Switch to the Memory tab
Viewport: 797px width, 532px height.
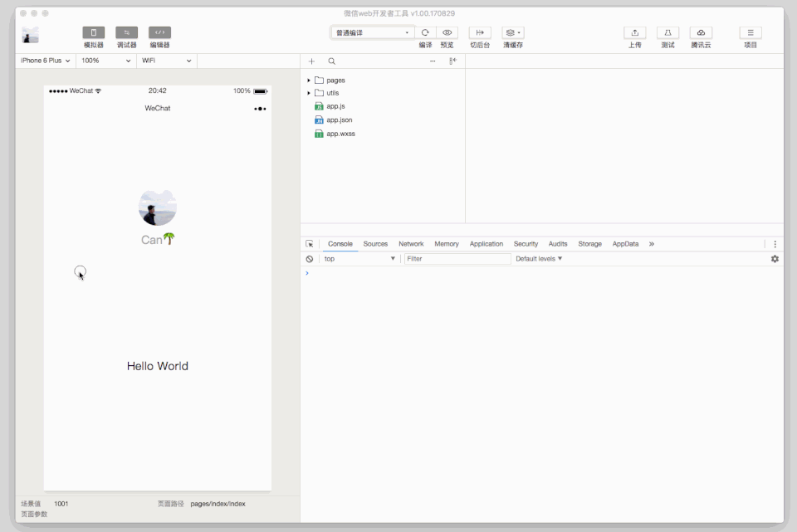(447, 244)
